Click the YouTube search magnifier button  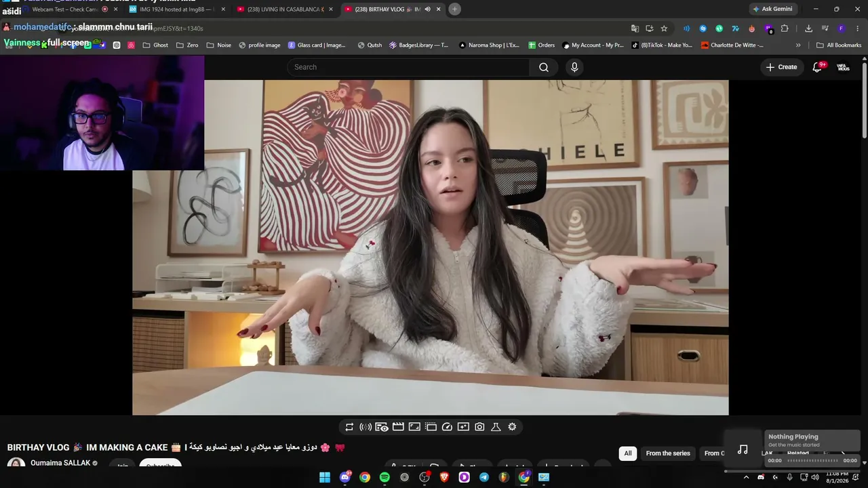tap(544, 67)
